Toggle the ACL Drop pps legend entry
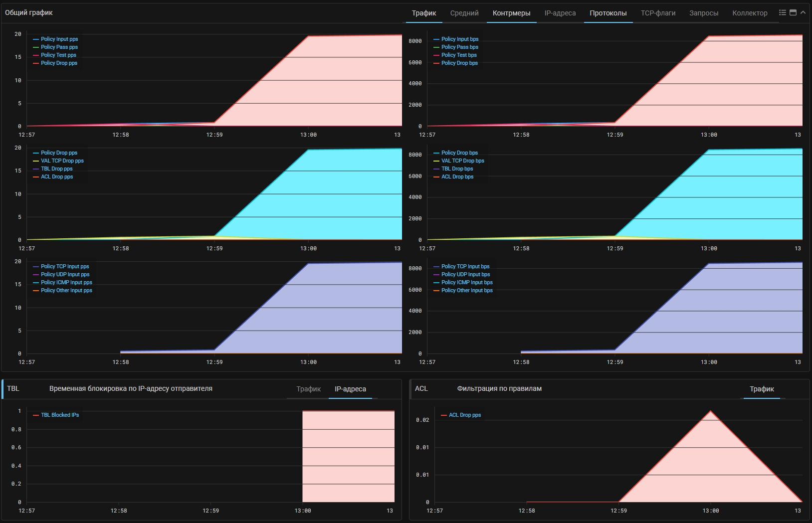Screen dimensions: 812x523 click(464, 415)
